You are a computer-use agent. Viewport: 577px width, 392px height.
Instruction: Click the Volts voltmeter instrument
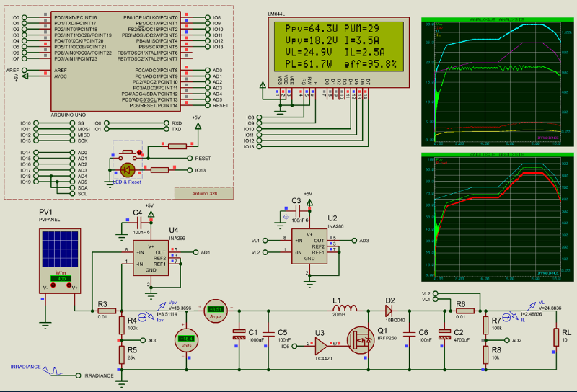click(186, 341)
